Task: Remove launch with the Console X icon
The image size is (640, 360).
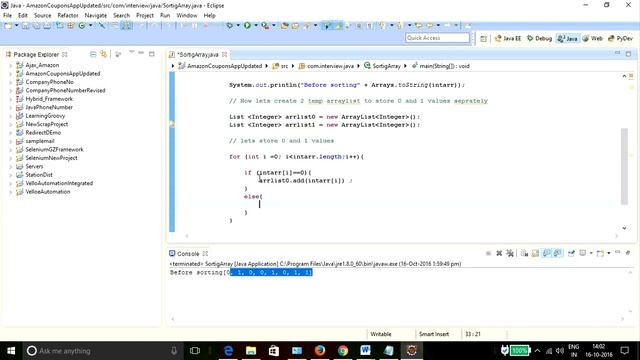Action: [x=499, y=253]
